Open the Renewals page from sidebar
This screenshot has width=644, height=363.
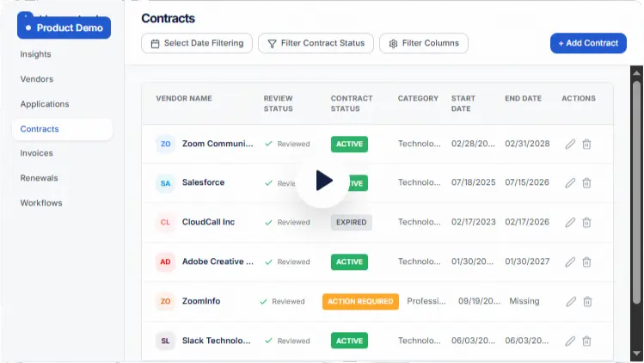[x=40, y=178]
